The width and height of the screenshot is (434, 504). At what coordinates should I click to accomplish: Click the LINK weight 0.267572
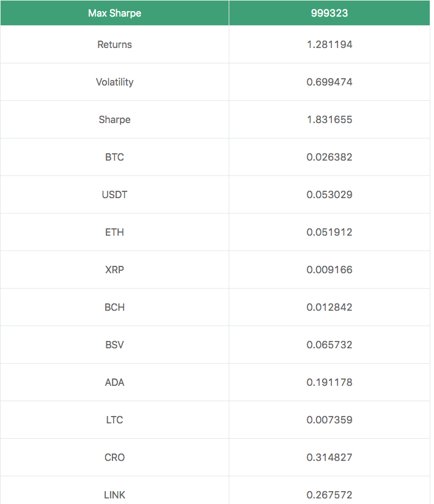pos(329,495)
